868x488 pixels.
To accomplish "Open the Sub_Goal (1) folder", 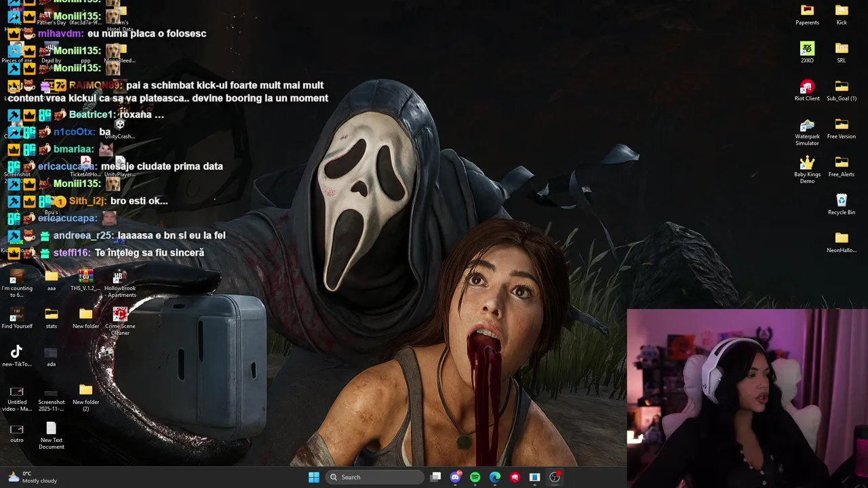I will coord(842,90).
